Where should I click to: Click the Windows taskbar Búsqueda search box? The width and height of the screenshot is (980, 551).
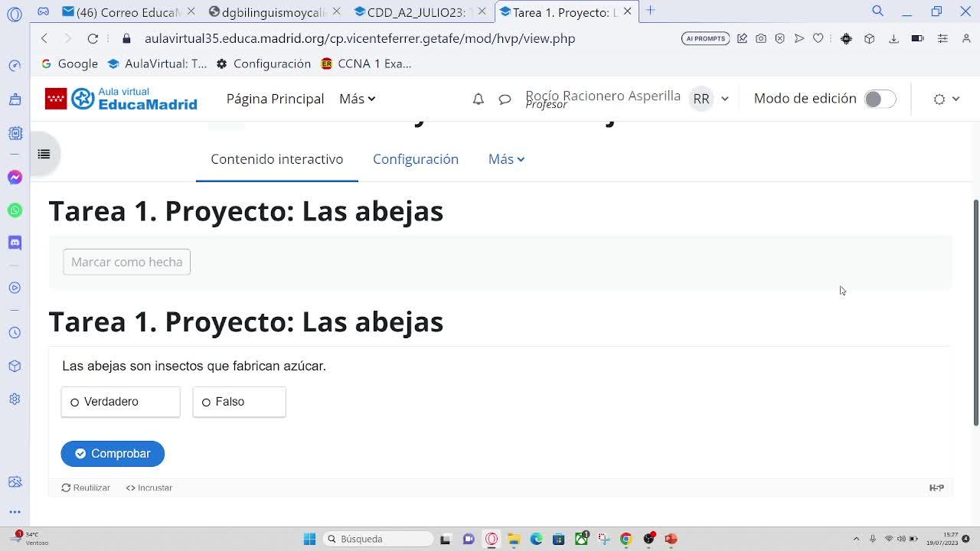(378, 539)
